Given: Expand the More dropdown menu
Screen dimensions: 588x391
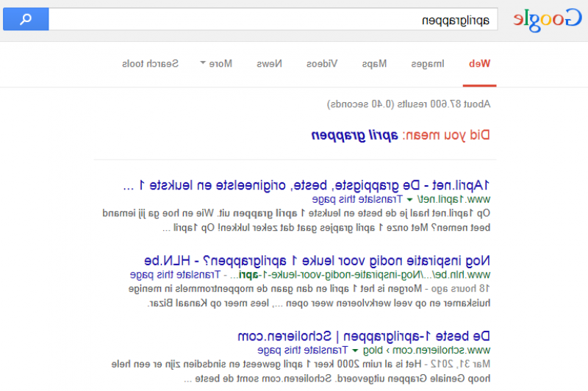Looking at the screenshot, I should tap(216, 64).
